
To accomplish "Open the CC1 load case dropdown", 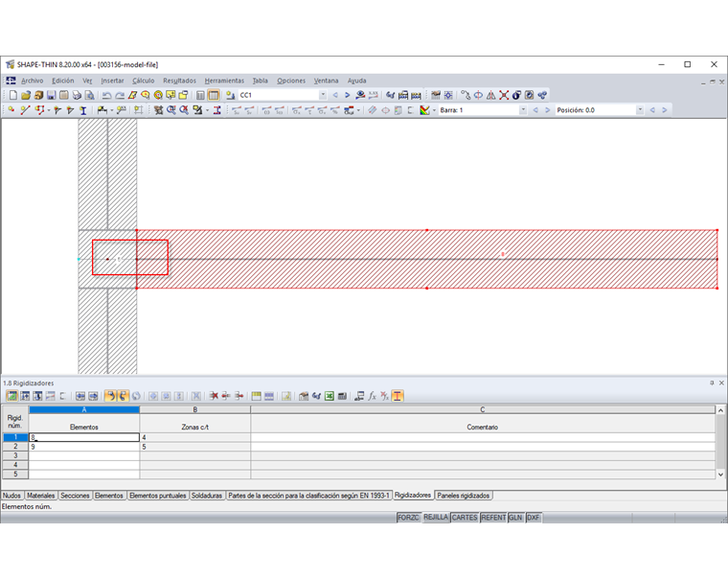I will tap(323, 95).
